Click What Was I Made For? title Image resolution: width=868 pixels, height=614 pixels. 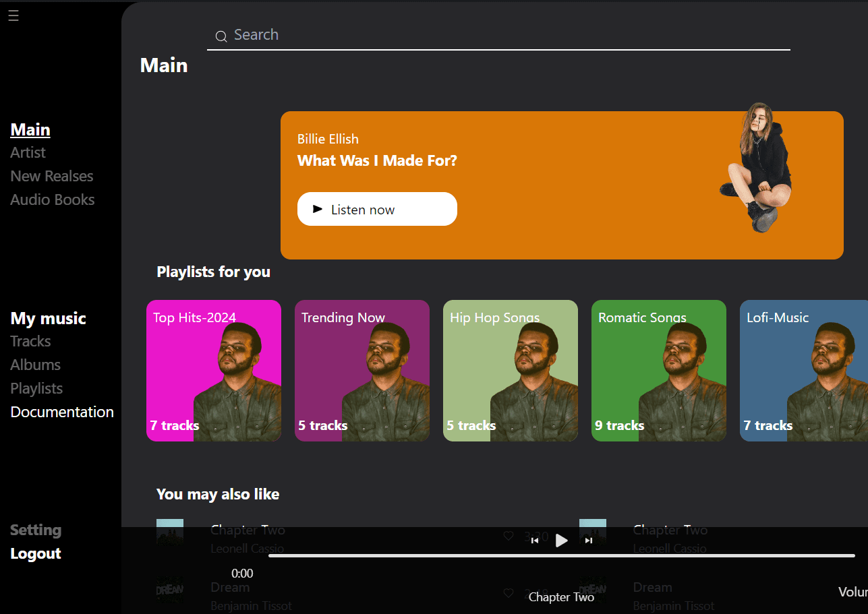pos(377,161)
